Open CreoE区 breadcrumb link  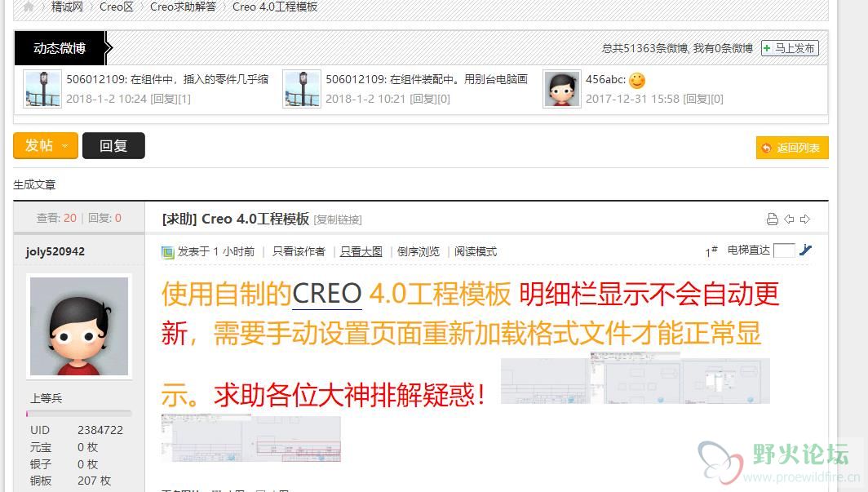coord(117,7)
